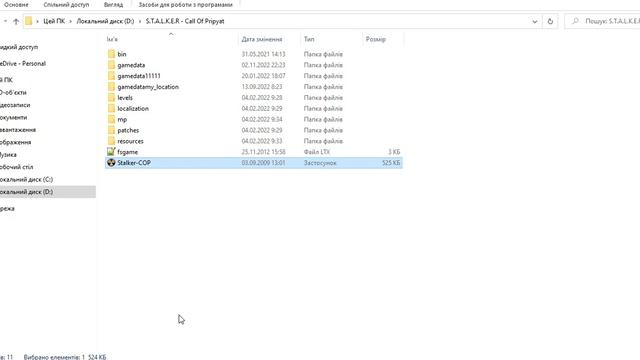This screenshot has height=360, width=640.
Task: Open the videos sidebar folder
Action: [15, 105]
